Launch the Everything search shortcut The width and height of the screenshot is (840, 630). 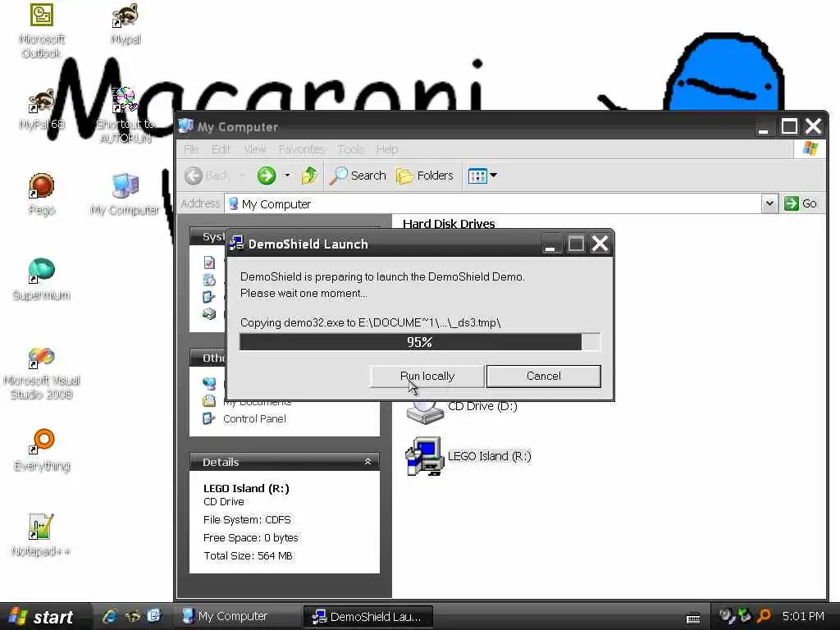[x=42, y=450]
